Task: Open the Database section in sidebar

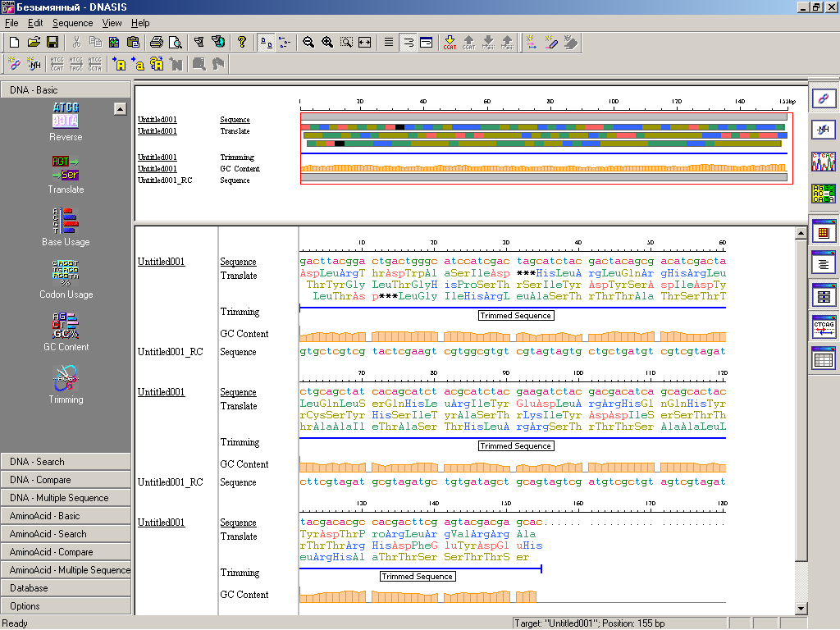Action: coord(66,588)
